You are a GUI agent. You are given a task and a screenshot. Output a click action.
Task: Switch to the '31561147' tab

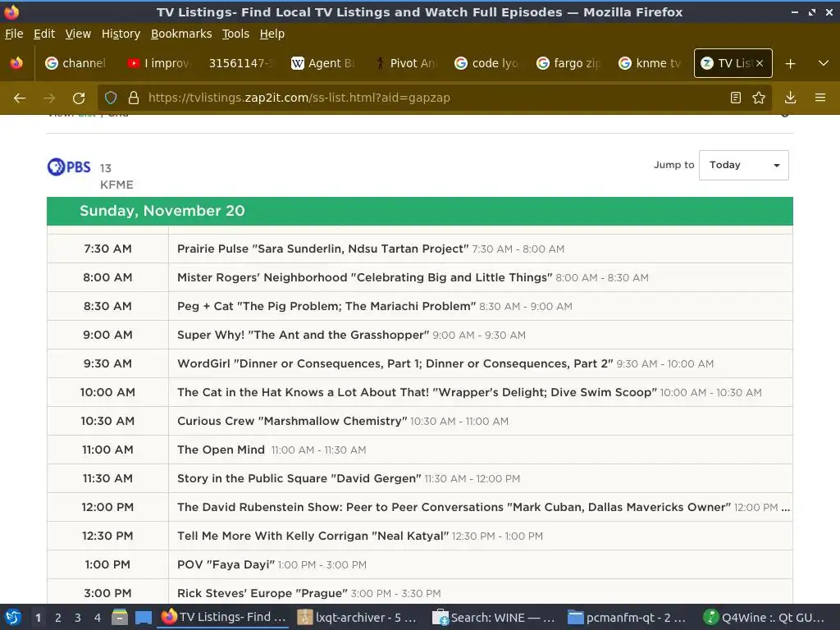click(x=241, y=63)
